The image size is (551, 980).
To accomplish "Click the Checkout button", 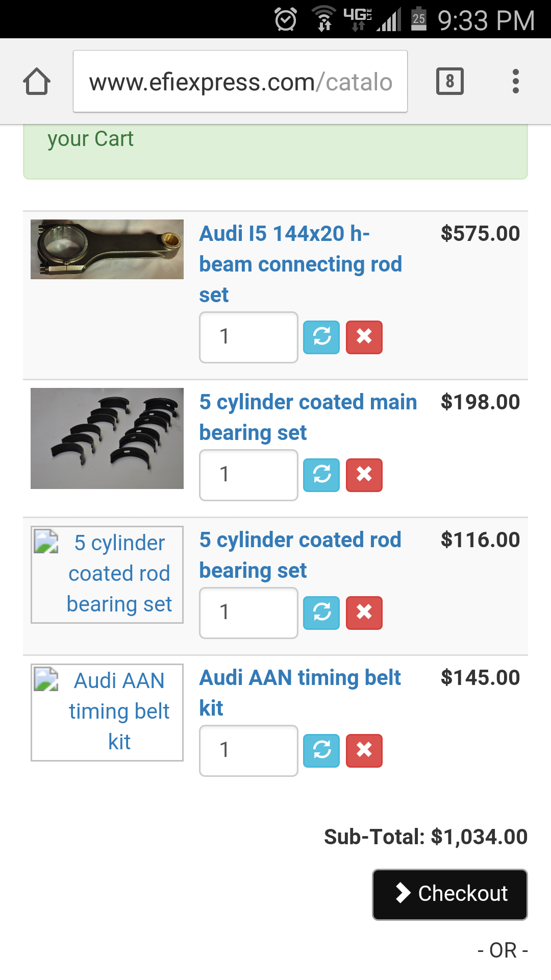I will [x=449, y=894].
